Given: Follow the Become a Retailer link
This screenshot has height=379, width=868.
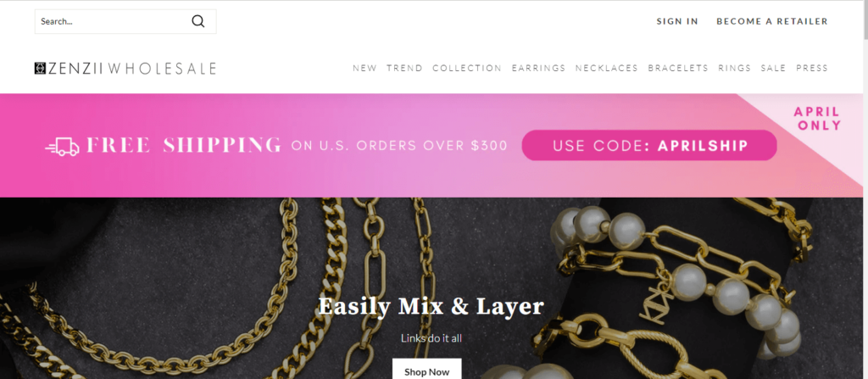Looking at the screenshot, I should point(771,21).
